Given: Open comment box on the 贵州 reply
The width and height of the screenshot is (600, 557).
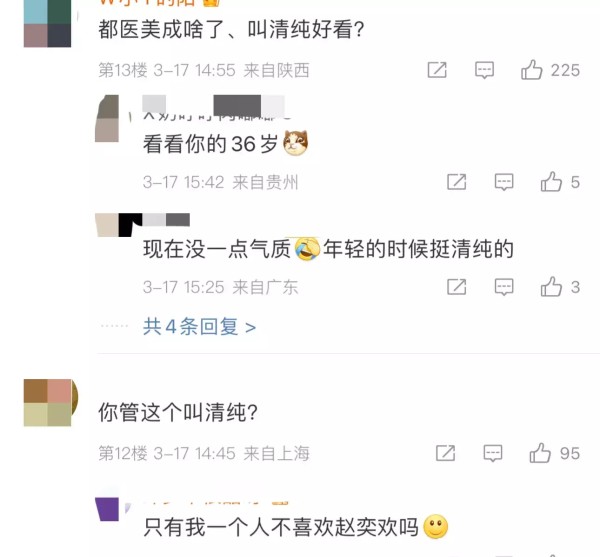Looking at the screenshot, I should (504, 182).
